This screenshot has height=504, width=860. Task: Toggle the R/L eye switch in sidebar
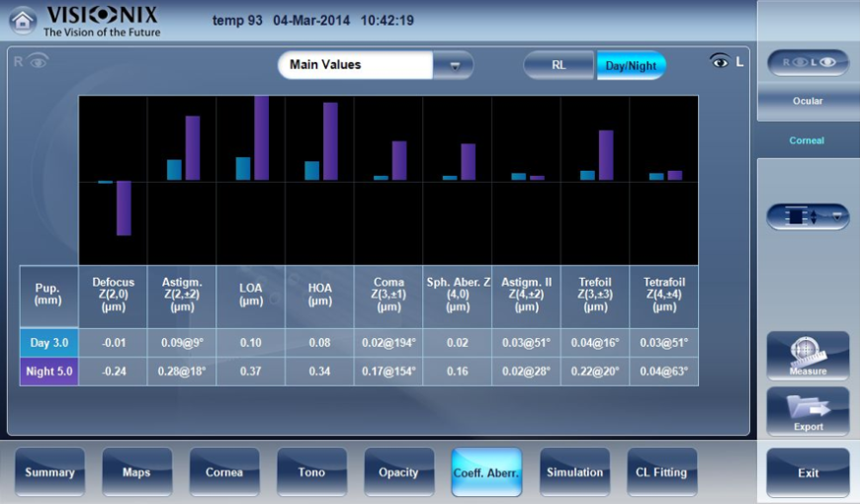tap(808, 62)
